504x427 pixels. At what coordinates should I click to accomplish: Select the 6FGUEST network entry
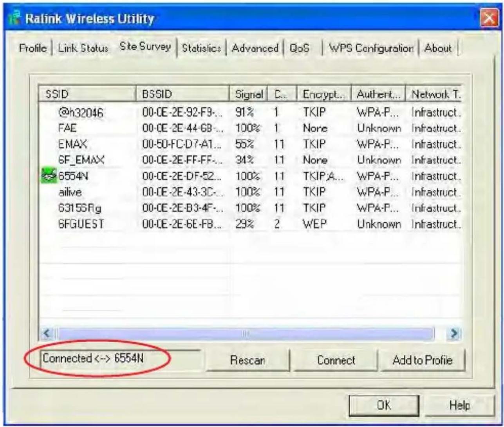pos(250,224)
